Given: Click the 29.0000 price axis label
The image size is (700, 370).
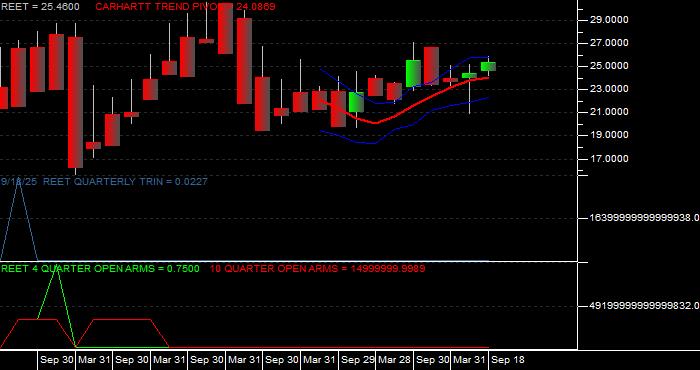Looking at the screenshot, I should pos(609,20).
